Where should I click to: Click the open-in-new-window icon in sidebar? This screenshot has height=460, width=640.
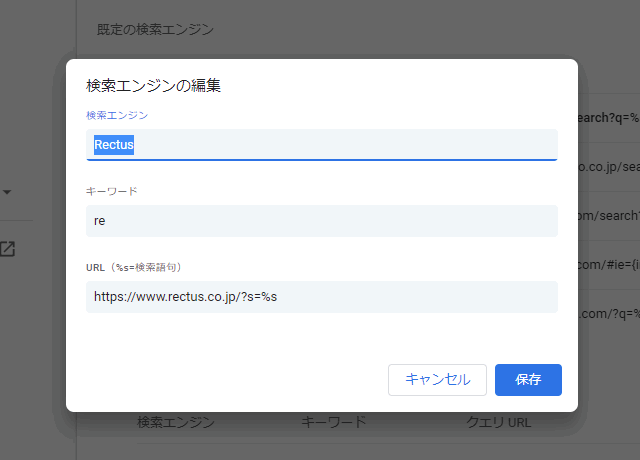[x=7, y=249]
